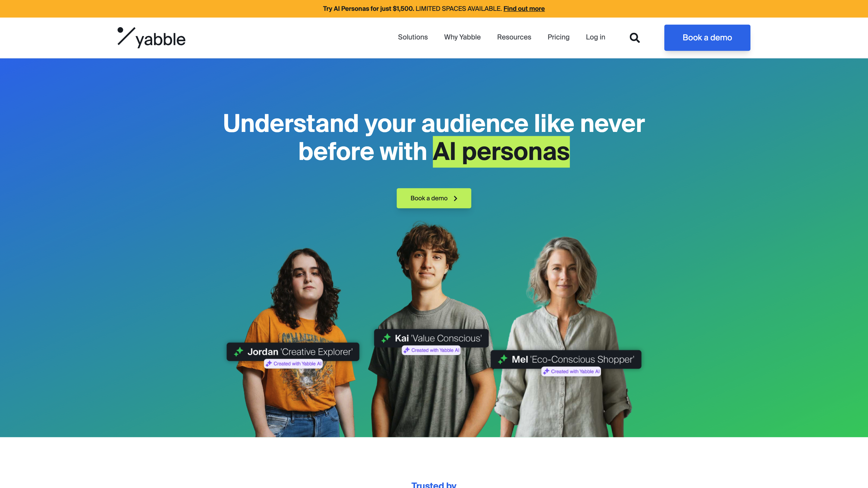Click purple sparkle icon under Jordan label
This screenshot has height=488, width=868.
click(269, 363)
